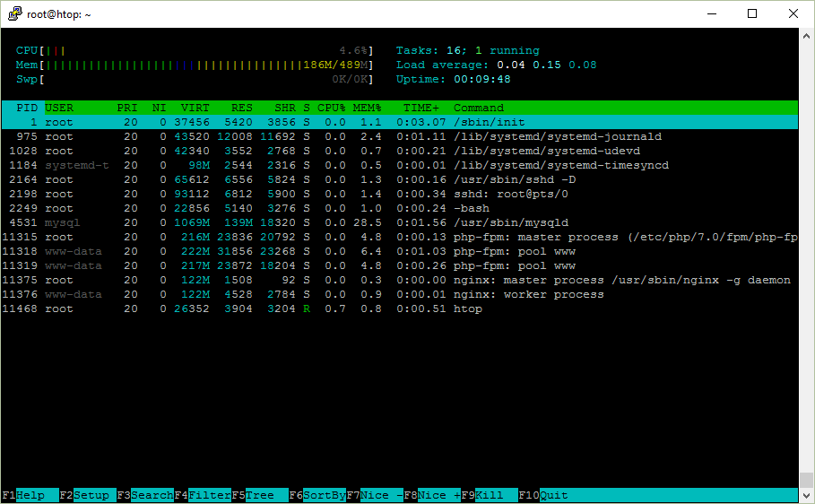The width and height of the screenshot is (815, 504).
Task: Sort by the MEM% column header
Action: [367, 108]
